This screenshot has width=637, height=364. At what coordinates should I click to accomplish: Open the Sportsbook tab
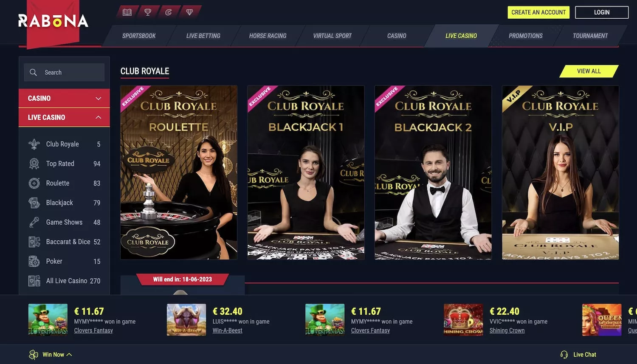click(139, 36)
